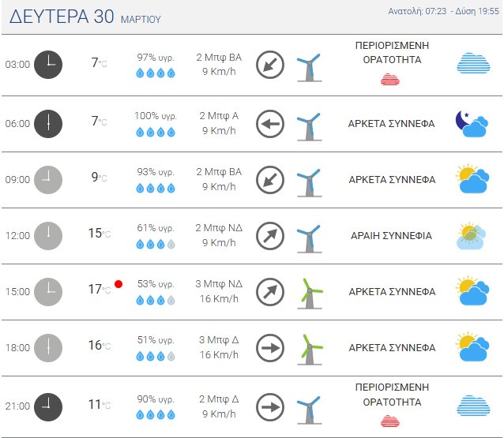Click the clock icon for 03:00
The width and height of the screenshot is (504, 438).
click(x=48, y=63)
